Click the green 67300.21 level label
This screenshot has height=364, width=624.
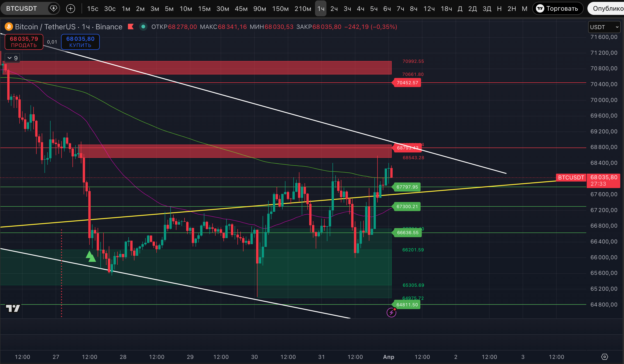coord(407,206)
